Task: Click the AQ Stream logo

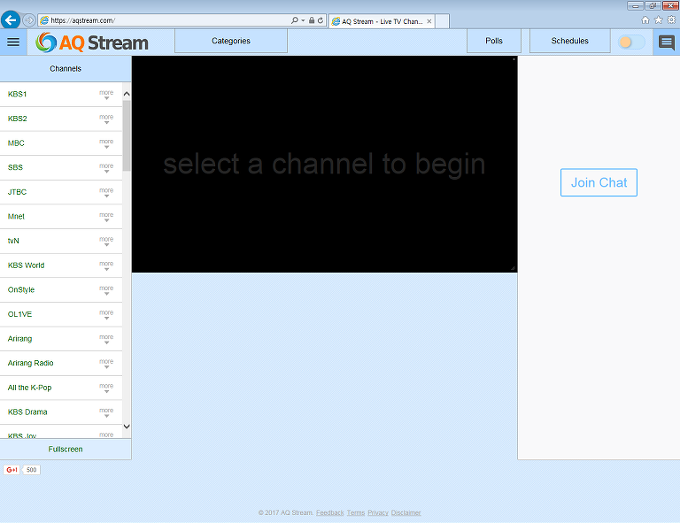Action: click(x=92, y=42)
